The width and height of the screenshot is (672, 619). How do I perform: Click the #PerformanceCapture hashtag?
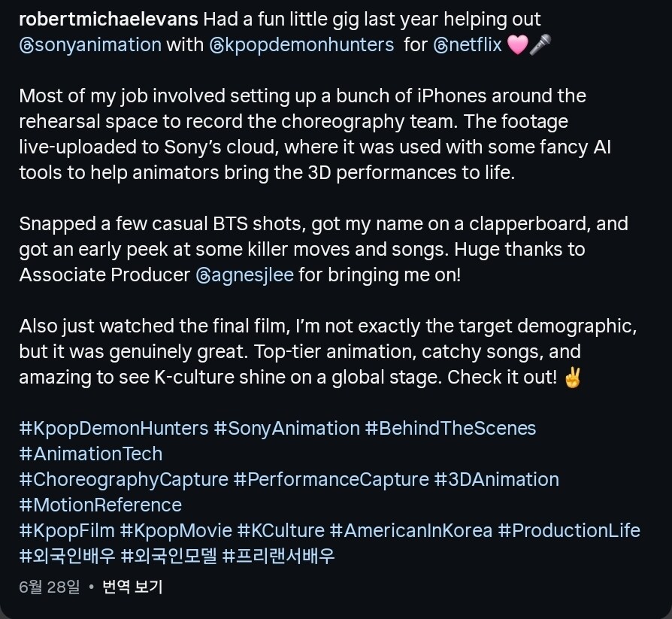[331, 480]
